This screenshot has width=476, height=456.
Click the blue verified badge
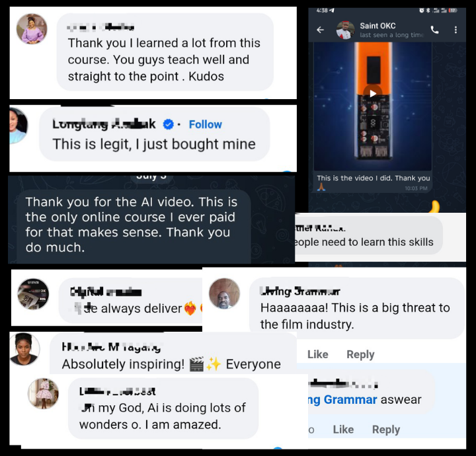tap(169, 124)
